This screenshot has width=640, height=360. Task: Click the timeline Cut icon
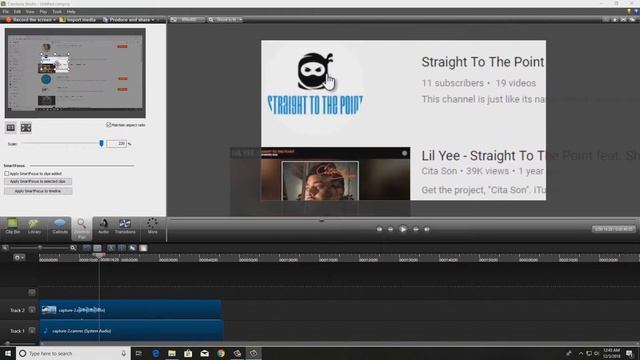pos(111,247)
